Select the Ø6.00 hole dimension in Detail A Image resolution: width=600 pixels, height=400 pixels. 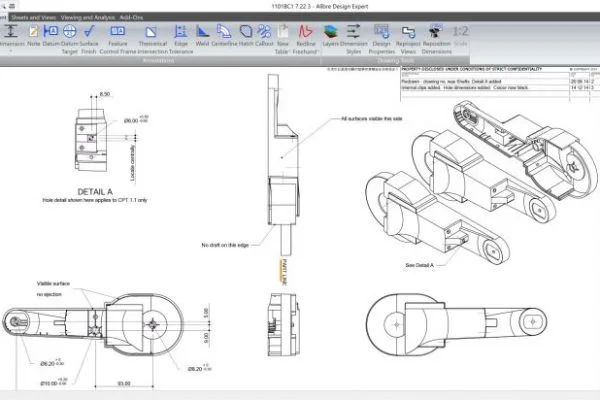(136, 120)
